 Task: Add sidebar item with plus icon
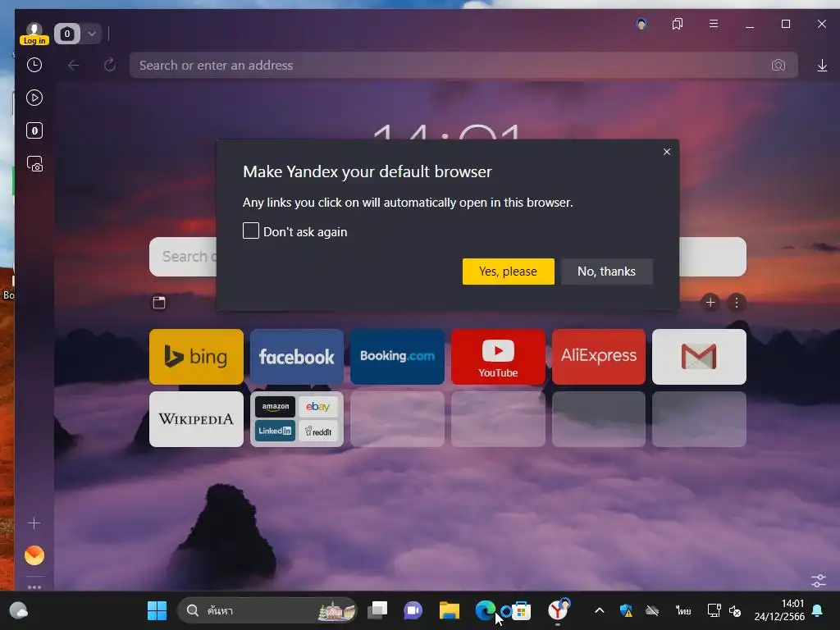pos(34,523)
